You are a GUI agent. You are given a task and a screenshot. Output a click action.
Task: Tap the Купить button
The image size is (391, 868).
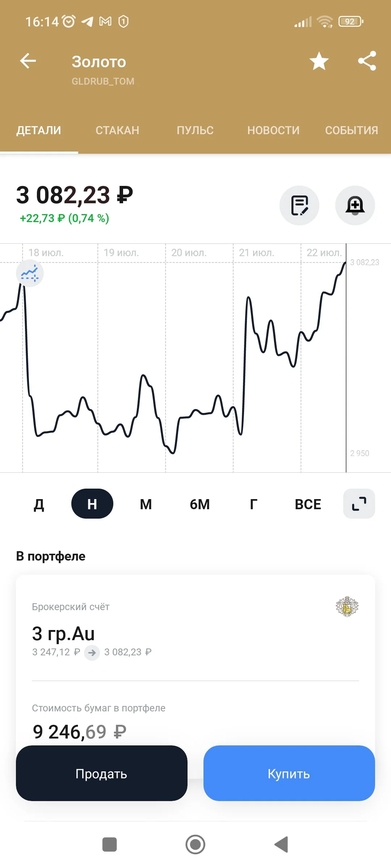point(289,773)
